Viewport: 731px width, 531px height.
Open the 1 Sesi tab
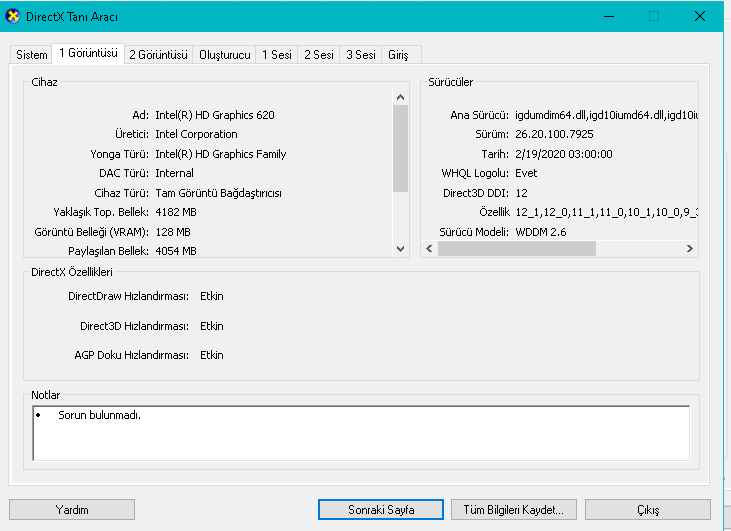[x=276, y=55]
